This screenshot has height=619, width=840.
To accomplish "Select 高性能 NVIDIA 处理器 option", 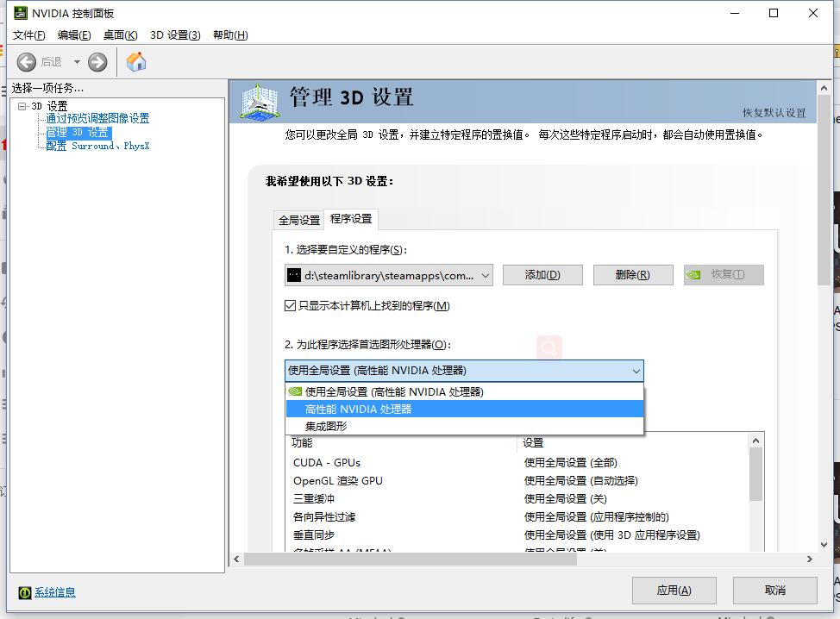I will point(358,409).
